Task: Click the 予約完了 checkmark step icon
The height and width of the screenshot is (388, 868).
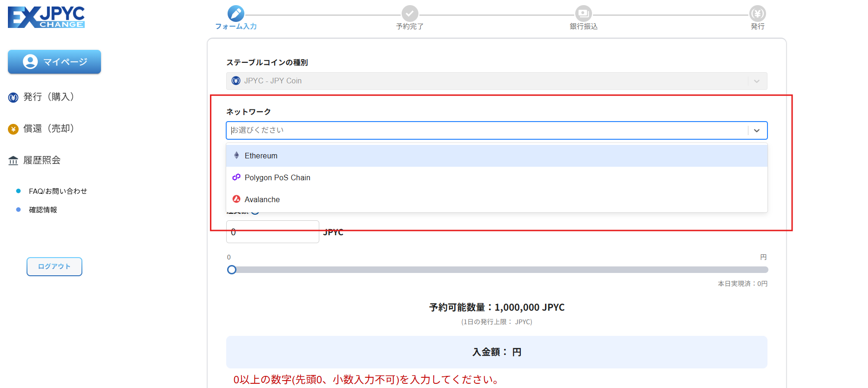Action: point(410,14)
